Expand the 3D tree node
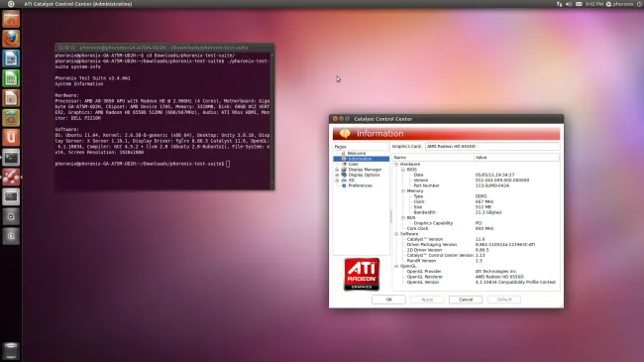644x362 pixels. click(337, 181)
